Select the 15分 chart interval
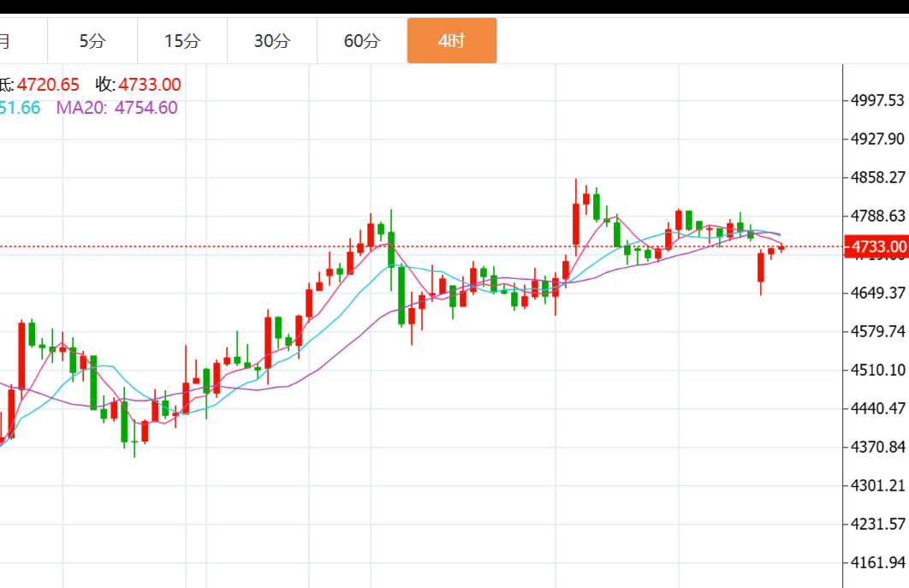909x588 pixels. pyautogui.click(x=182, y=41)
